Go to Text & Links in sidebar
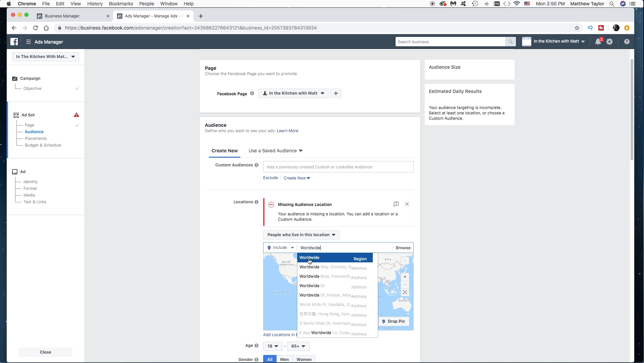This screenshot has width=644, height=363. [x=35, y=202]
